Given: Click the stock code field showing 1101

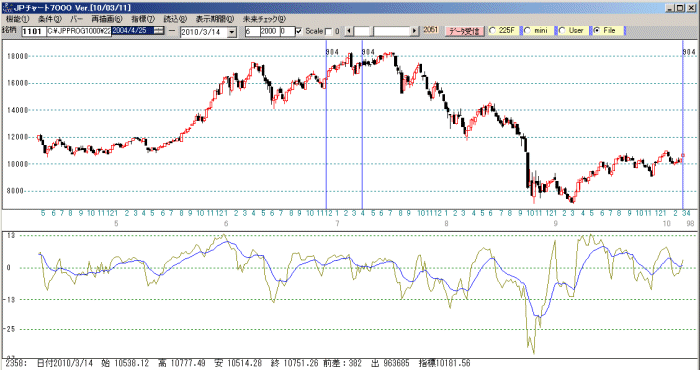Looking at the screenshot, I should click(x=32, y=32).
